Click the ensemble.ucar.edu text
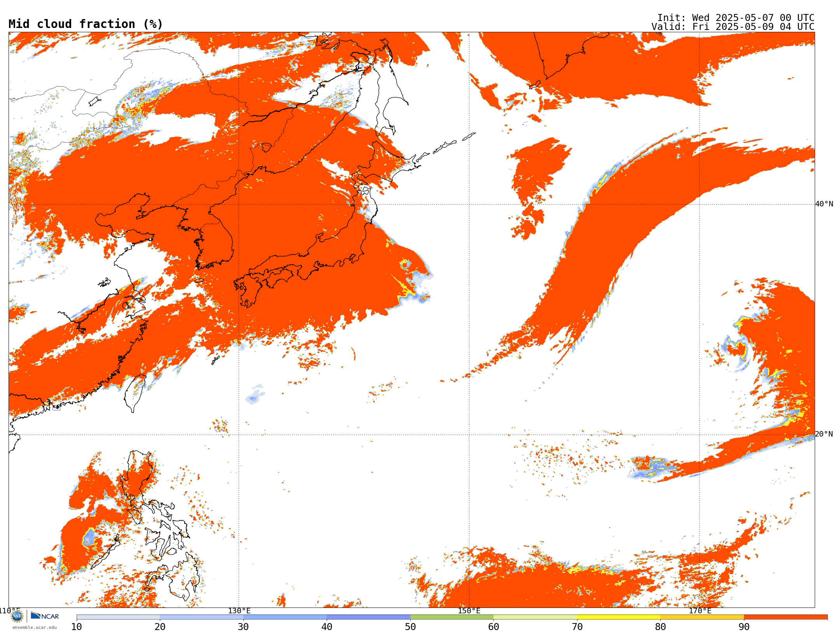Viewport: 840px width, 632px height. tap(34, 627)
